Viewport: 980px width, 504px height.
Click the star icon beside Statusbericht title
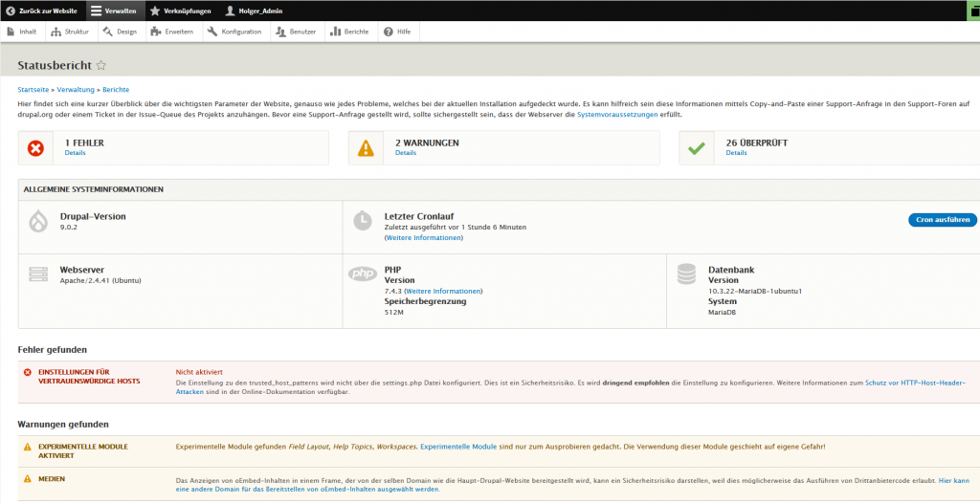click(100, 65)
